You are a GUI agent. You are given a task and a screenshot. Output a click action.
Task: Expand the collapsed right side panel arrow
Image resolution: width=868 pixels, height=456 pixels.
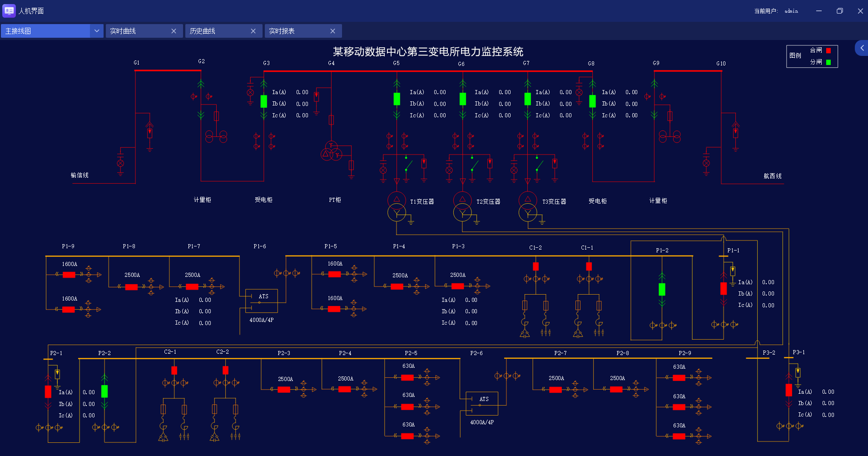862,48
